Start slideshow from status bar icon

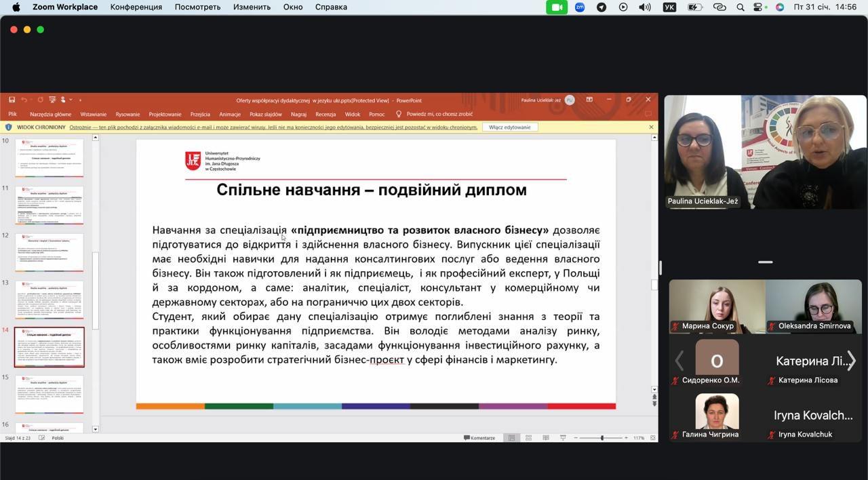click(562, 438)
